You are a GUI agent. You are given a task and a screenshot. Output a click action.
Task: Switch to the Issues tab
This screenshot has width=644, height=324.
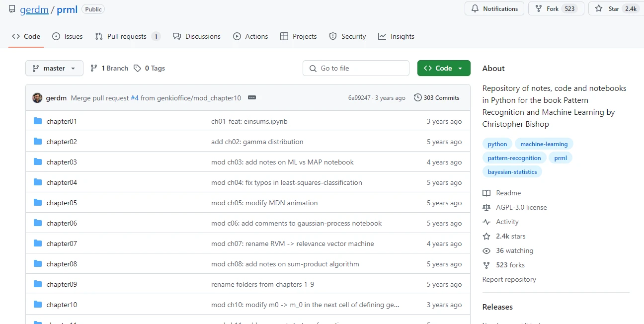pyautogui.click(x=68, y=36)
